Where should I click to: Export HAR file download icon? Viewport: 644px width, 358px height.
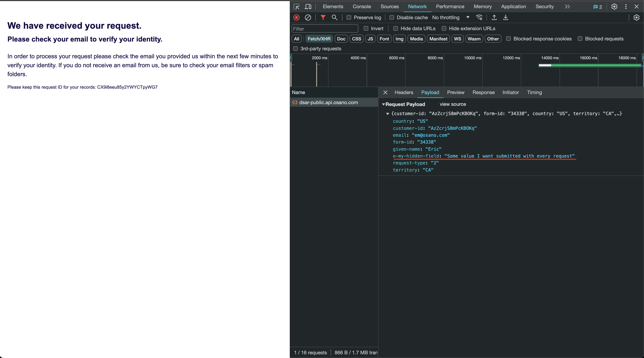click(x=506, y=18)
